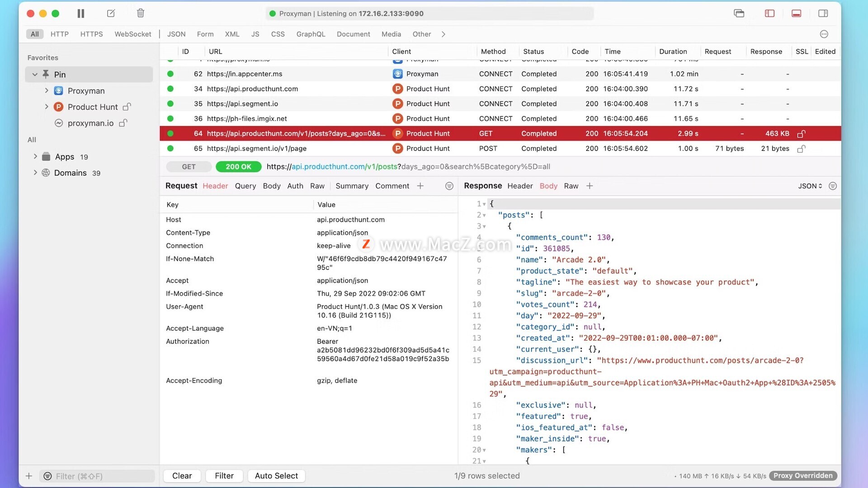The height and width of the screenshot is (488, 868).
Task: Pause traffic capture with the pause icon
Action: [81, 14]
